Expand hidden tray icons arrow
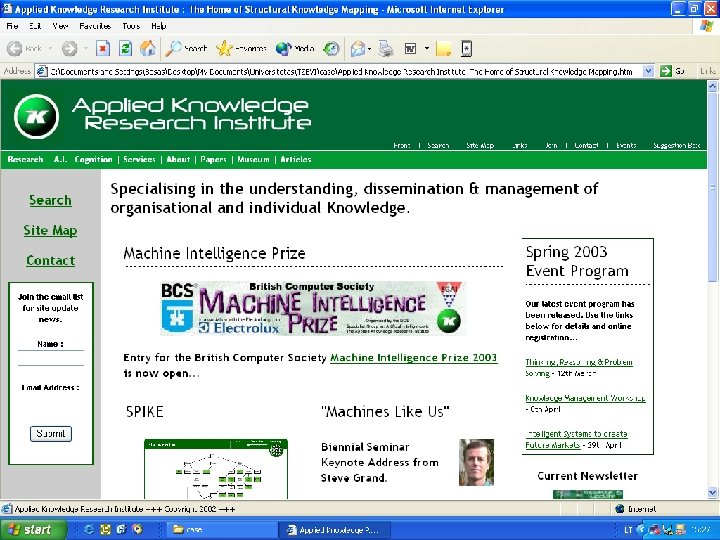 click(641, 529)
